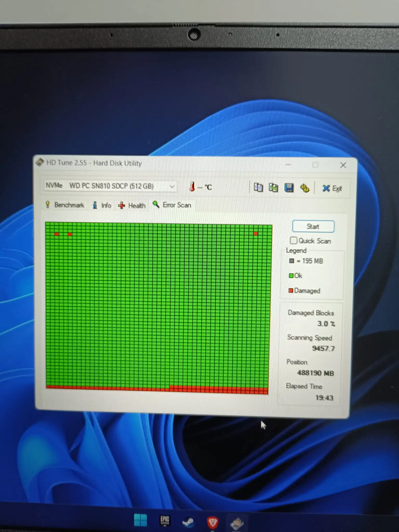This screenshot has width=399, height=532.
Task: Click the copy screenshot to clipboard icon
Action: pos(273,188)
